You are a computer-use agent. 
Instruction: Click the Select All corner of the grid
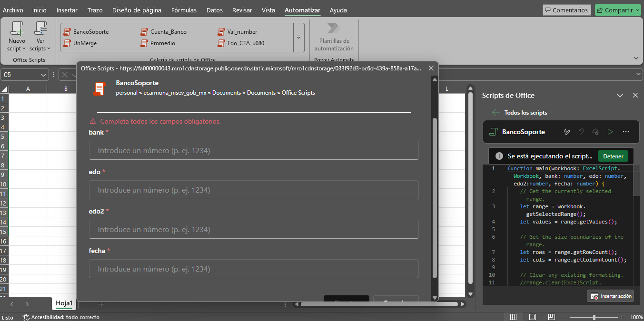[4, 89]
